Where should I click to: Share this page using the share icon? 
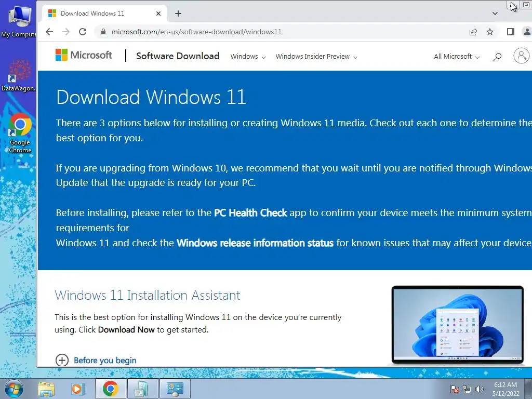click(x=473, y=32)
